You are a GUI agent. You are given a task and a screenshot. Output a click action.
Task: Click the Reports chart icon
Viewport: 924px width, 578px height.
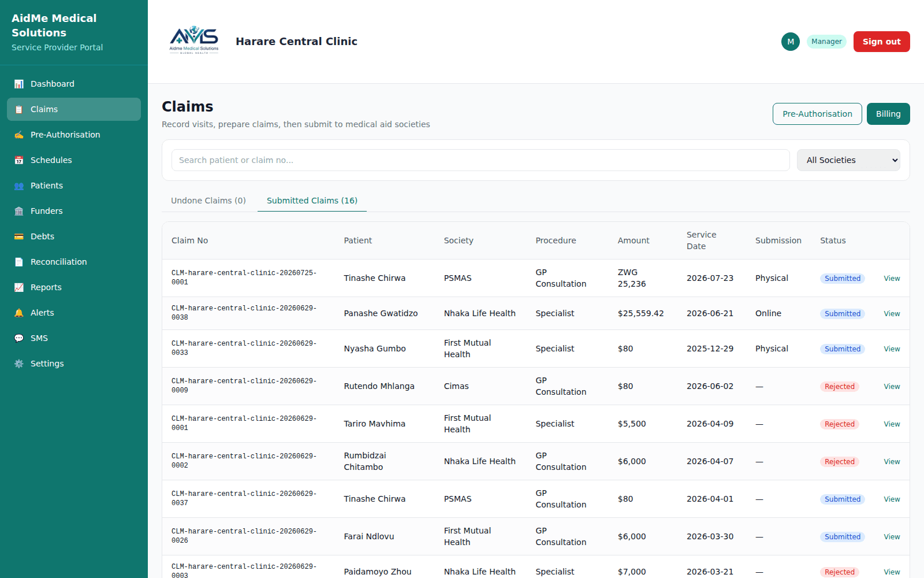click(x=19, y=287)
